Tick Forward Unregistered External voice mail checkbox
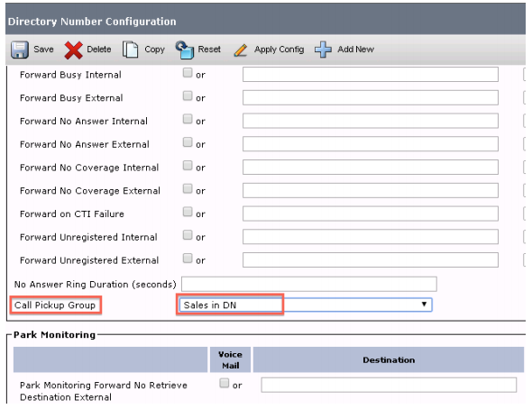 (x=188, y=259)
